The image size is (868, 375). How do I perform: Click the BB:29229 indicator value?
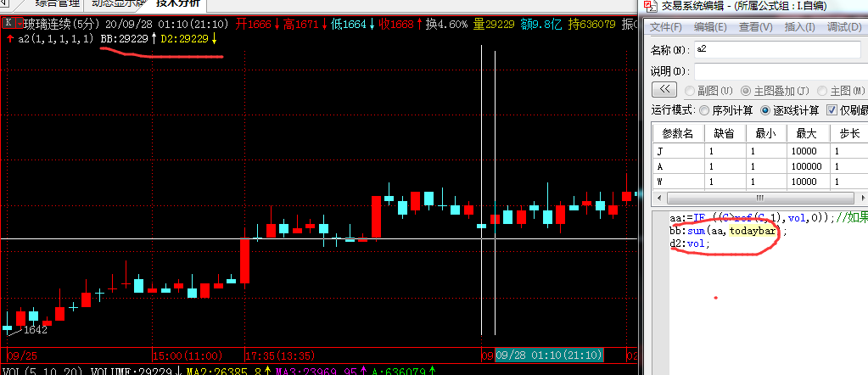coord(124,39)
